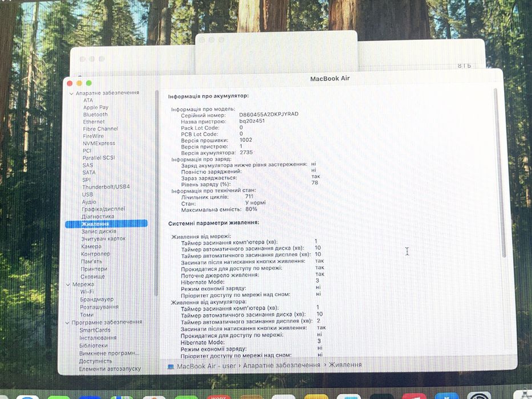The height and width of the screenshot is (399, 532).
Task: Choose Розташування under Мережа
Action: 99,307
